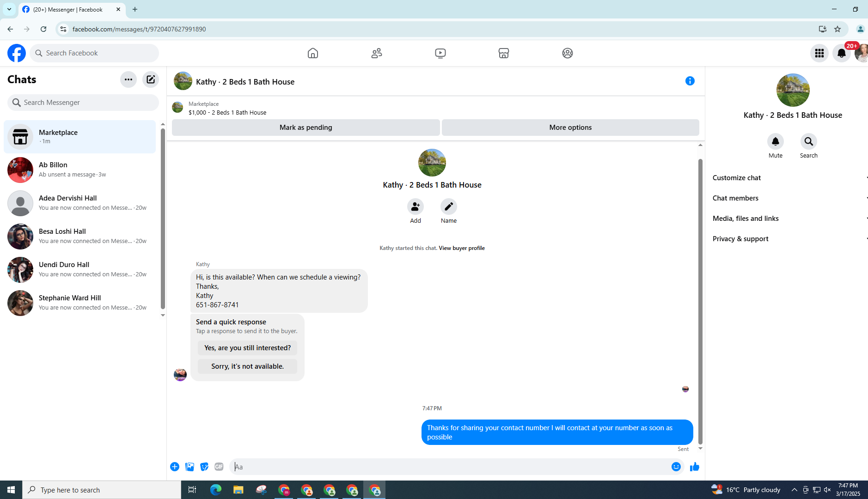Click the Search Facebook field
This screenshot has width=868, height=499.
(94, 53)
